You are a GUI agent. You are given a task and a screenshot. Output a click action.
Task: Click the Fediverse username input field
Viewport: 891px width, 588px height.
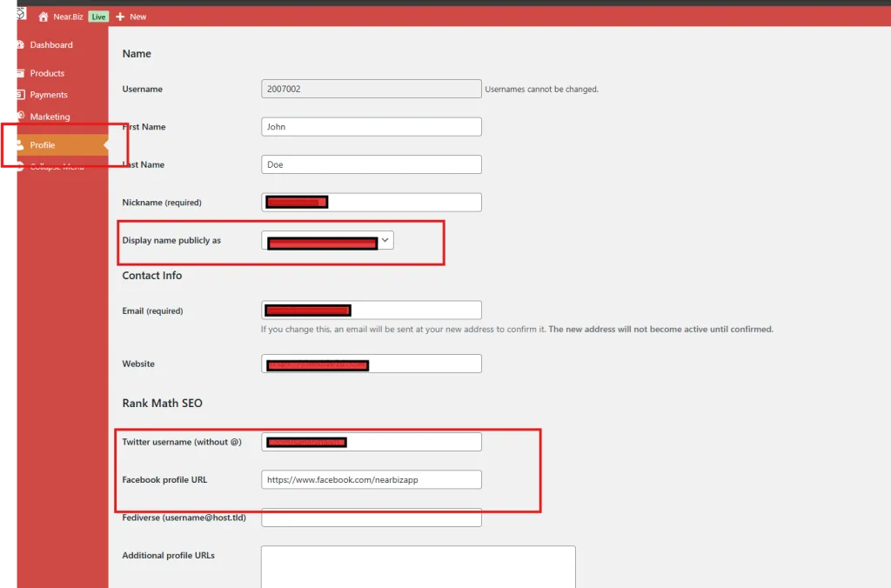coord(372,518)
